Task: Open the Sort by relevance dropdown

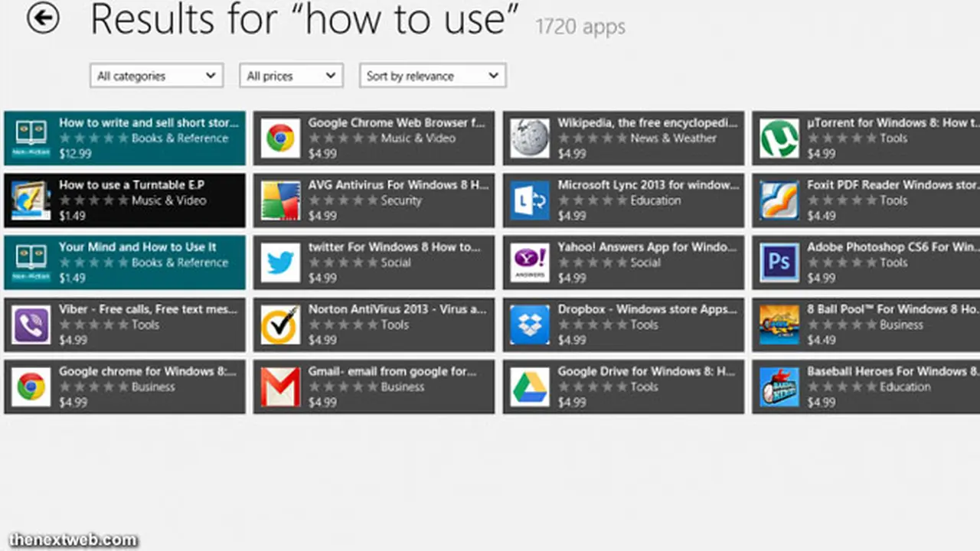Action: 433,76
